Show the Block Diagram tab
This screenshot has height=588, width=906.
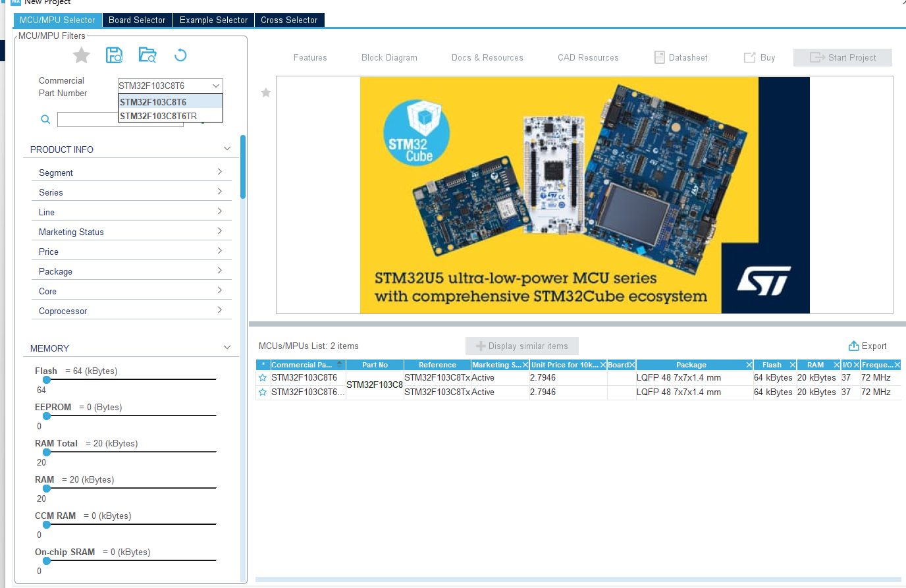coord(389,58)
